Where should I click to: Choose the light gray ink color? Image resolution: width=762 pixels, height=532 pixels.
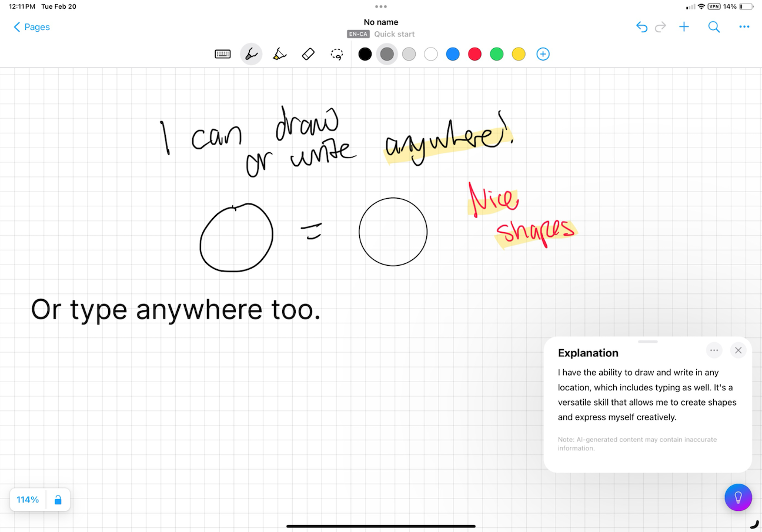tap(409, 54)
